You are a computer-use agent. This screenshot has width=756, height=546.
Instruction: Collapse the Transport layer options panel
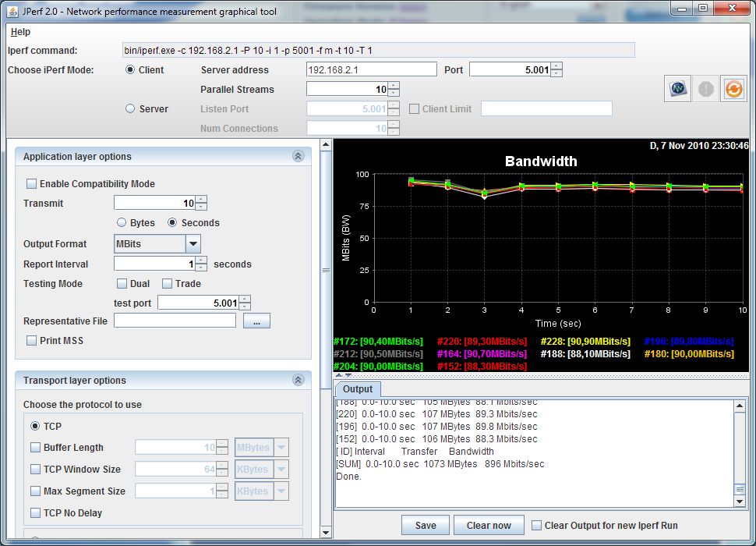click(298, 380)
